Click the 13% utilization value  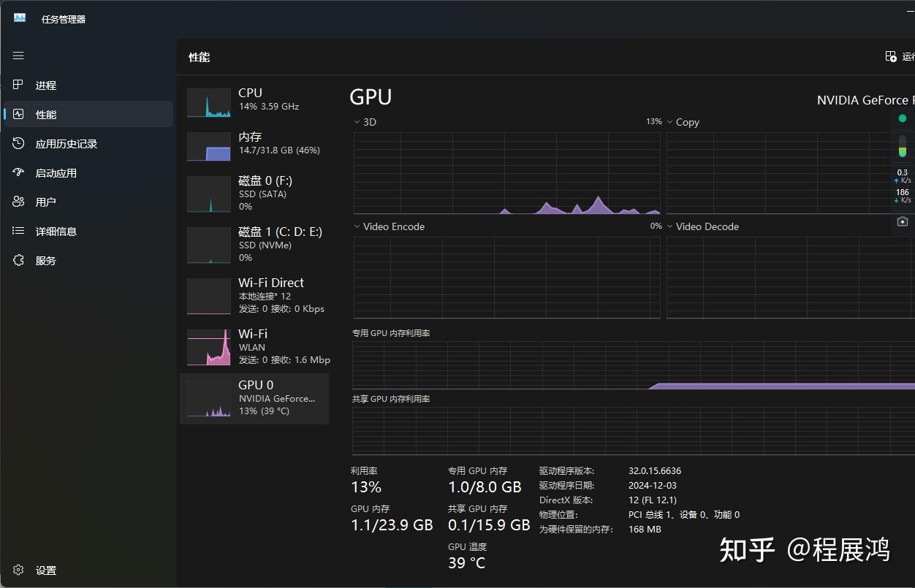(366, 487)
